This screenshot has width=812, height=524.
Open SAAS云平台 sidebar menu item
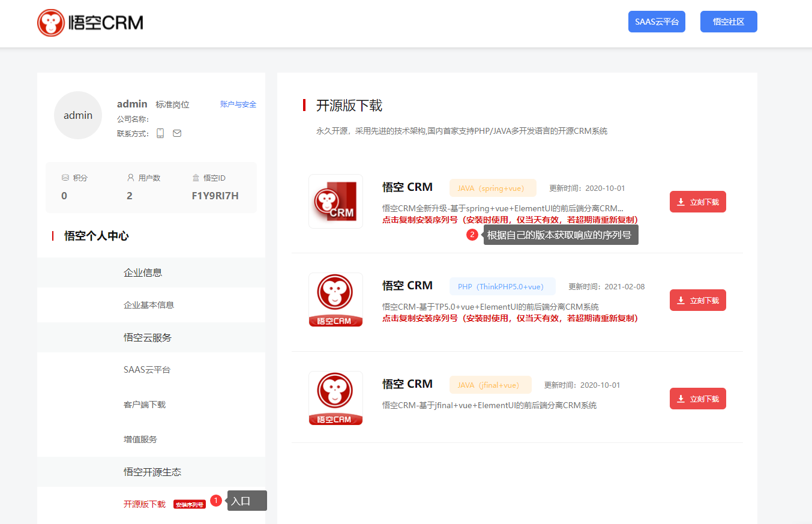(x=147, y=370)
